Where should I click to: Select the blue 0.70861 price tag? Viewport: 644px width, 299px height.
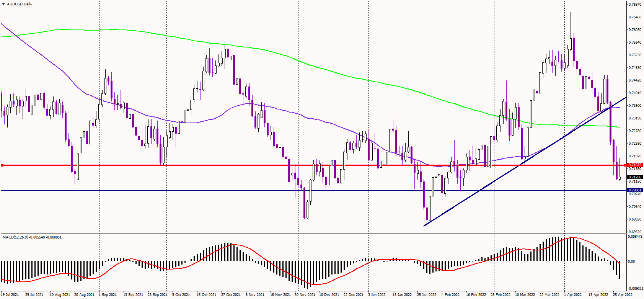pyautogui.click(x=635, y=190)
